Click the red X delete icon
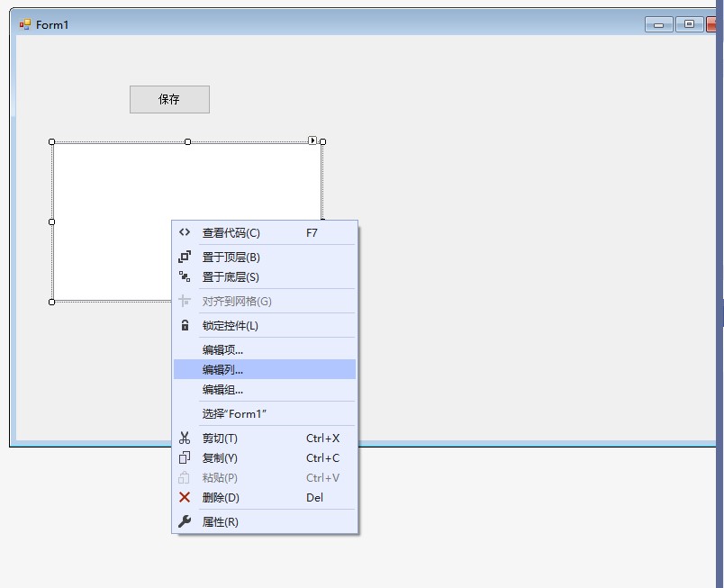 tap(185, 498)
